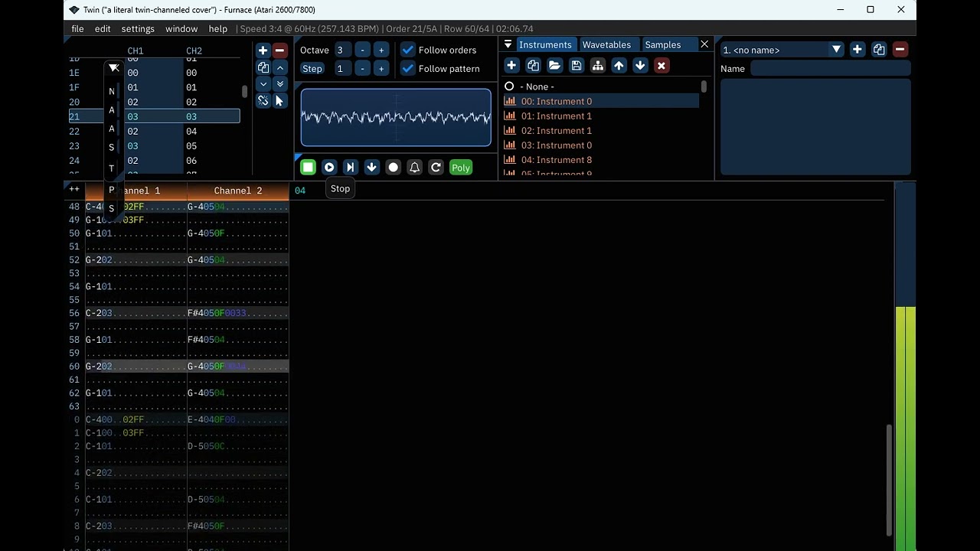Click the instrument list scrollbar handle
Viewport: 980px width, 551px height.
click(704, 86)
